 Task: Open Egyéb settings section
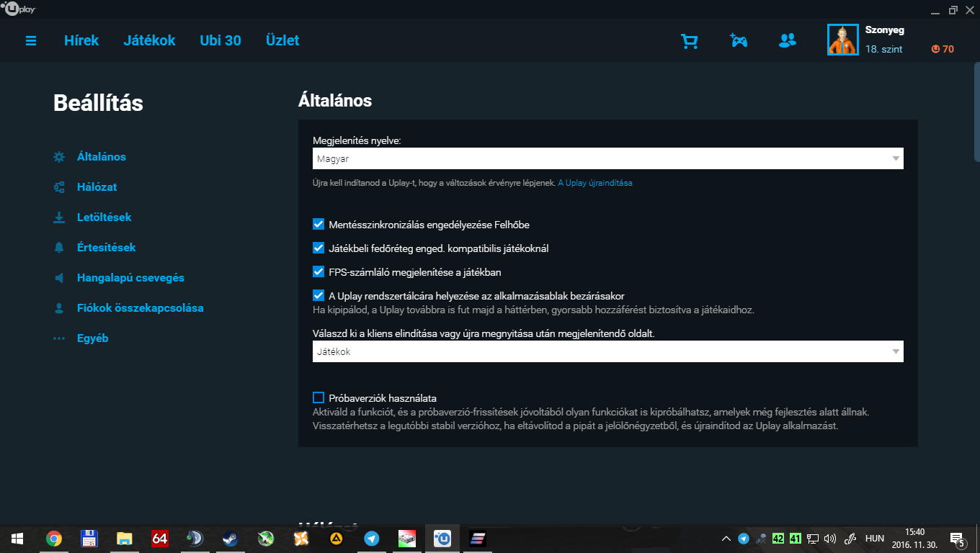(92, 338)
